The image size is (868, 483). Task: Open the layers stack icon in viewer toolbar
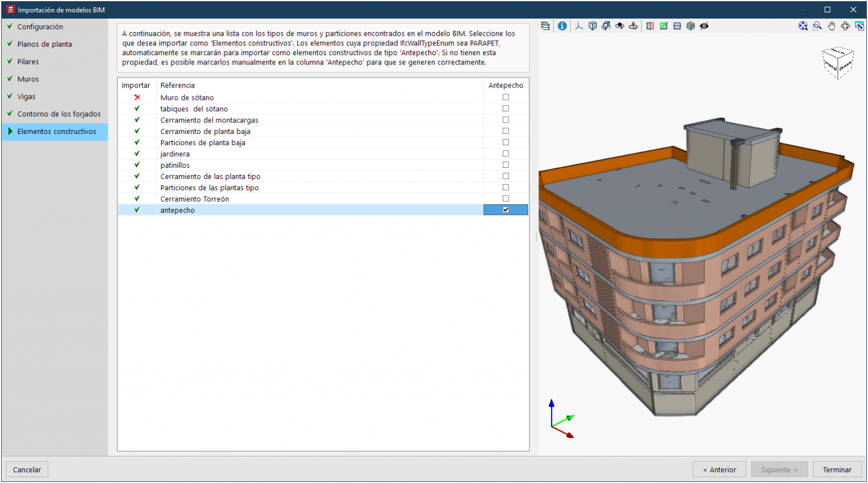tap(545, 26)
